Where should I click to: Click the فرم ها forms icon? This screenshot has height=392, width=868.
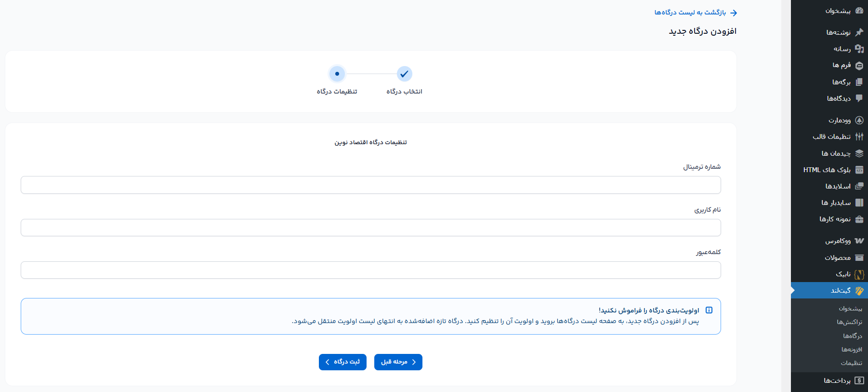pyautogui.click(x=859, y=66)
